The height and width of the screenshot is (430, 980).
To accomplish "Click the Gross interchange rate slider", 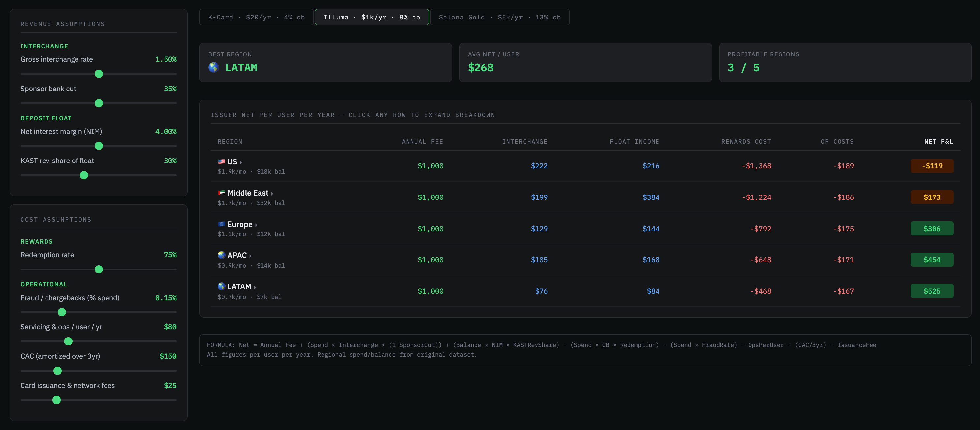I will pyautogui.click(x=99, y=74).
